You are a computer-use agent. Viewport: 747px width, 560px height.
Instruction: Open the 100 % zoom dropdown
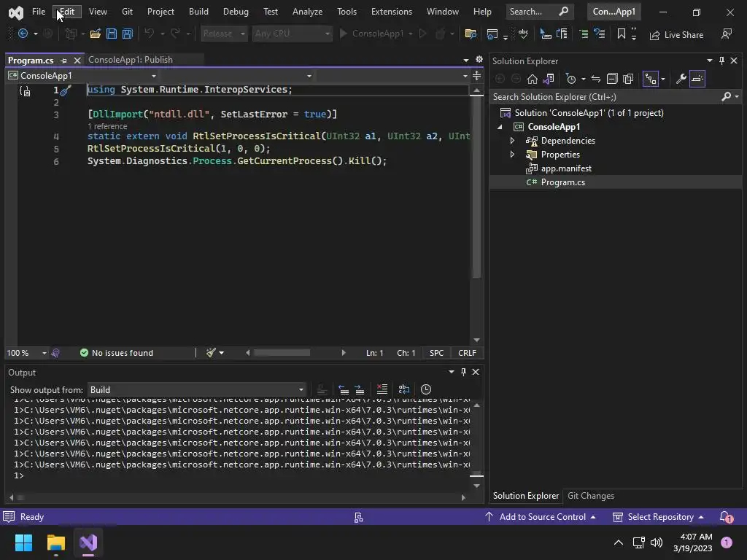click(26, 353)
